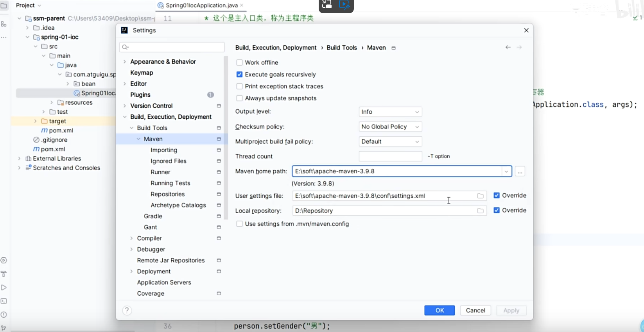Click project-level icon on Gradle row
The width and height of the screenshot is (644, 332).
pos(219,216)
